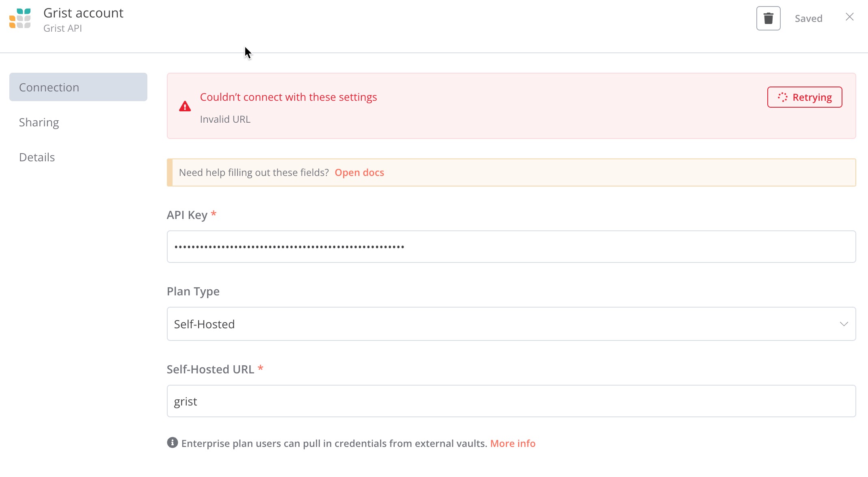Open the Details tab
Screen dimensions: 868x477
[x=37, y=157]
